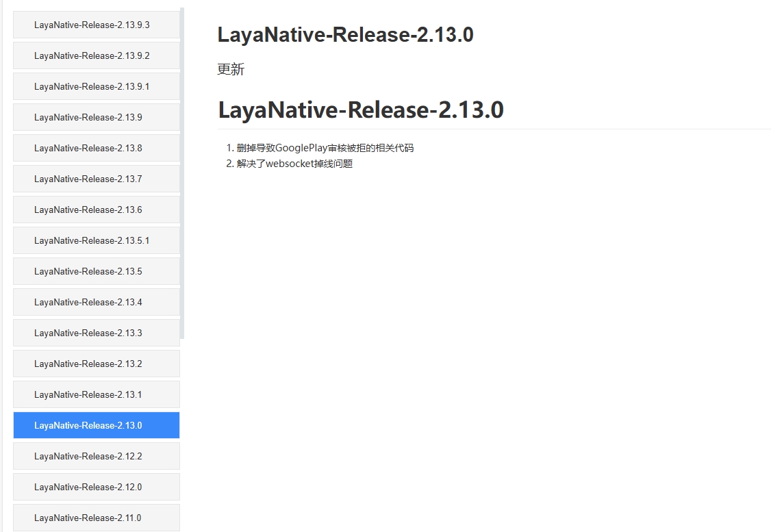Select LayaNative-Release-2.13.9.2 in sidebar

point(92,55)
